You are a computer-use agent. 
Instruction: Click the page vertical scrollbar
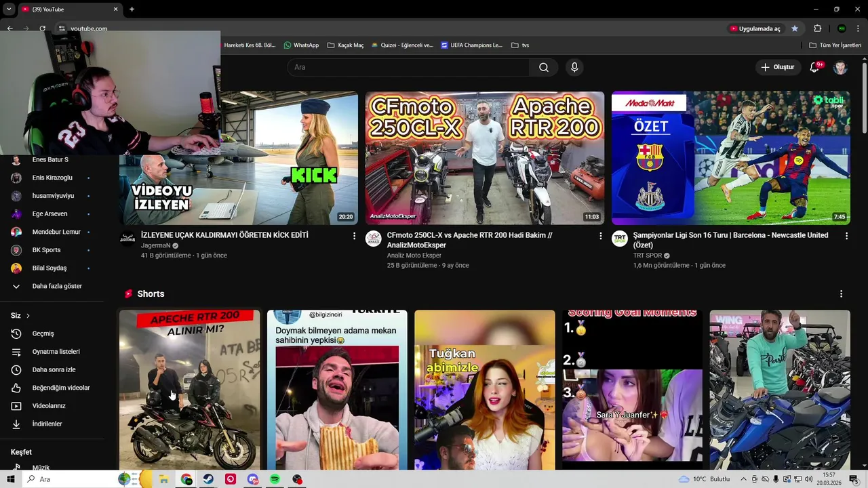tap(865, 98)
